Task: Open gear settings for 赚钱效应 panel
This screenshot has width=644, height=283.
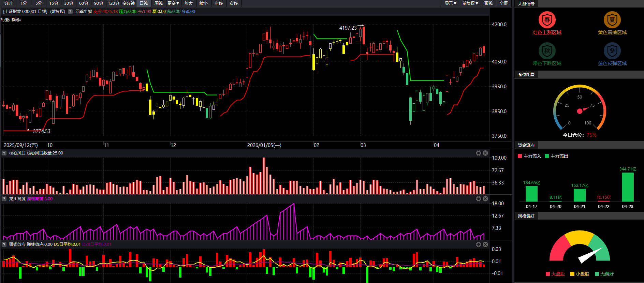Action: pyautogui.click(x=479, y=244)
